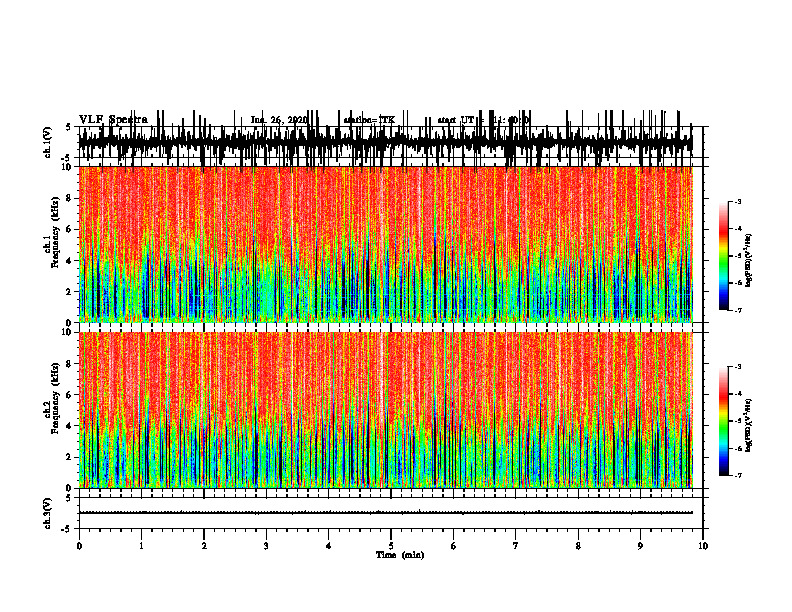Click the '-3' tick on ch.1 color bar
Screen dimensions: 792x612
point(738,201)
